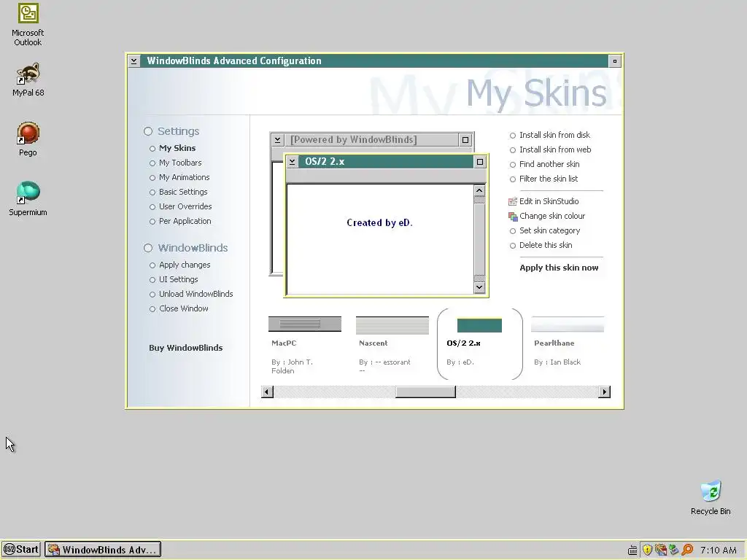
Task: Click Apply changes
Action: click(x=179, y=265)
